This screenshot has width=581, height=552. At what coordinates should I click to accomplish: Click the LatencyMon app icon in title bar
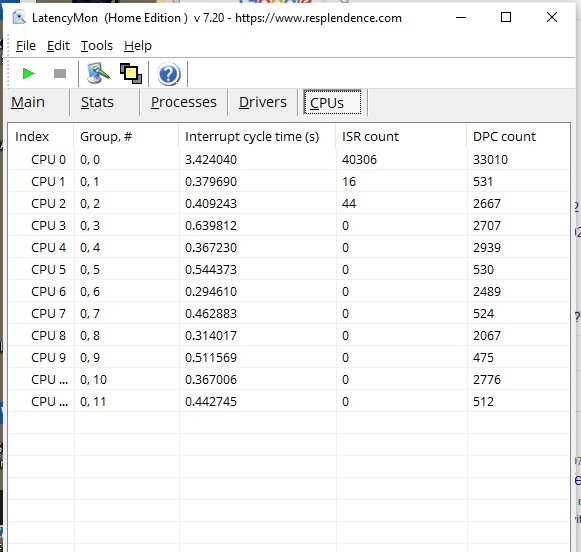click(x=19, y=17)
